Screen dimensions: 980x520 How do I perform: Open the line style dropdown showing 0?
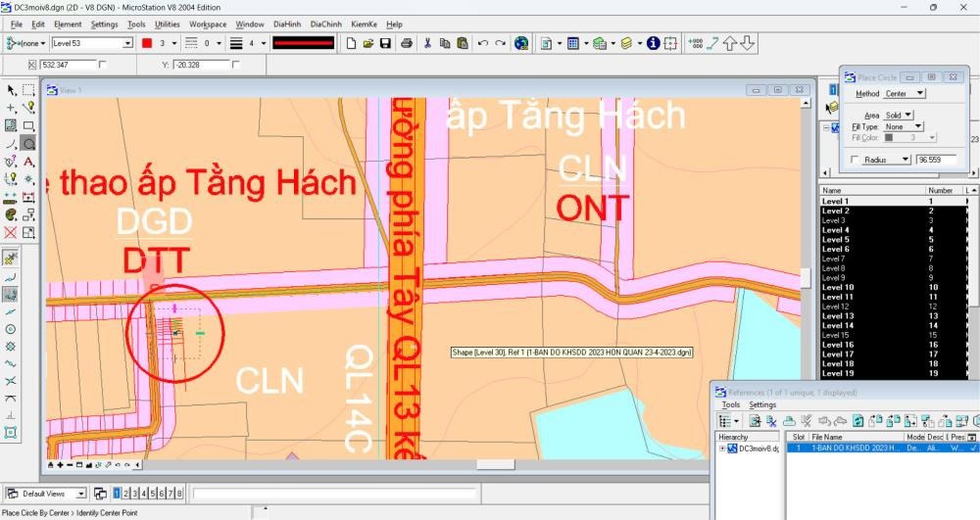tap(219, 43)
